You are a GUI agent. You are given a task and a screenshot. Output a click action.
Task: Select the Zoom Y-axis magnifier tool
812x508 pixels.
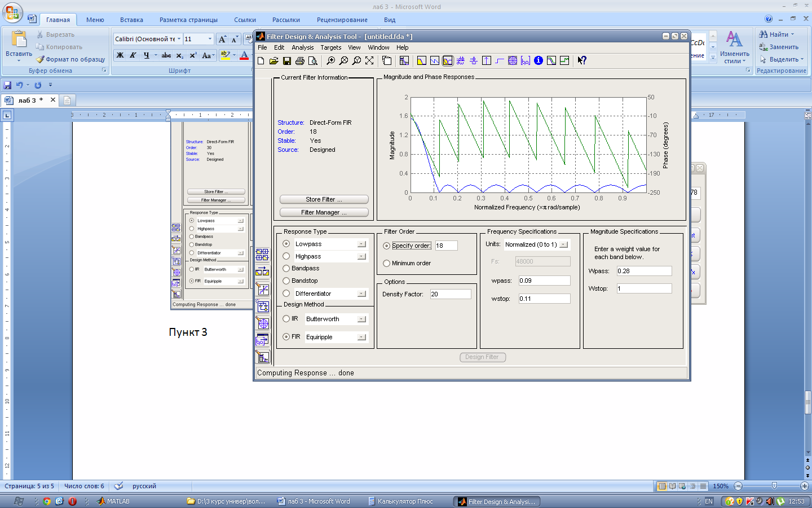coord(356,60)
